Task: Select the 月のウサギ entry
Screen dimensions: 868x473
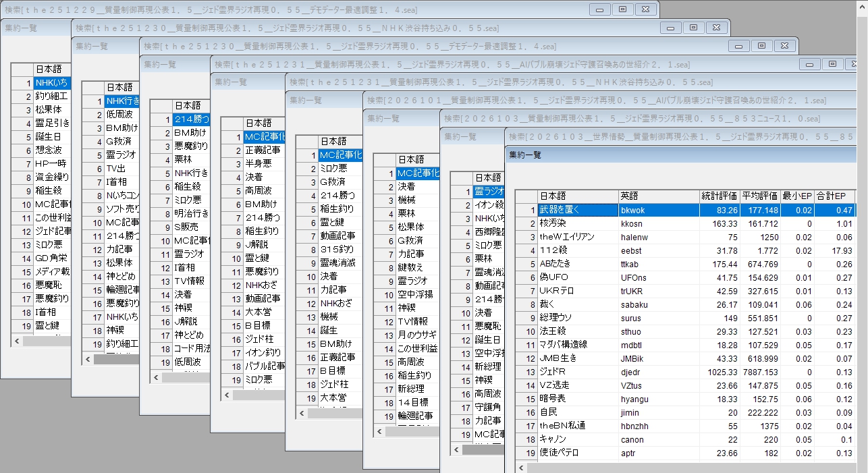Action: [416, 335]
